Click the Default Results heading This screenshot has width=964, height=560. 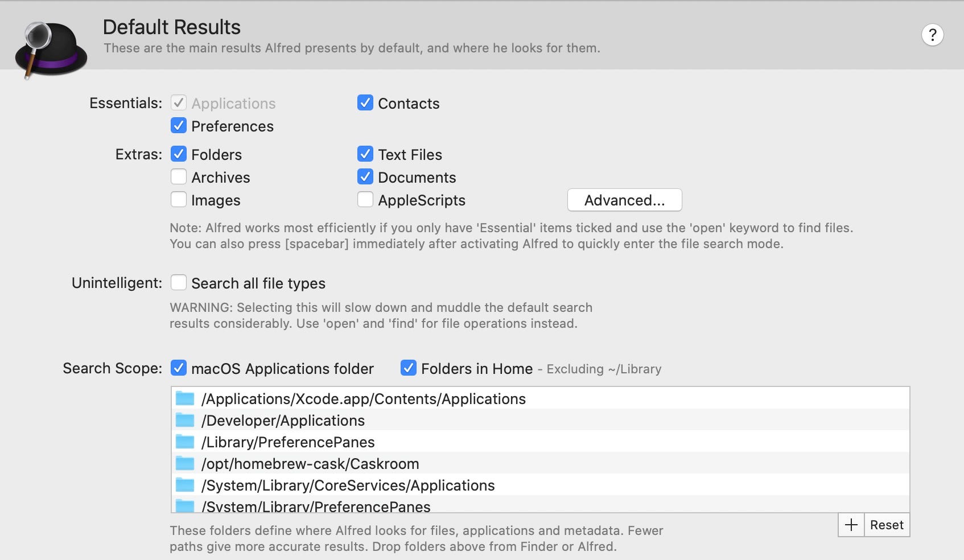[x=172, y=27]
